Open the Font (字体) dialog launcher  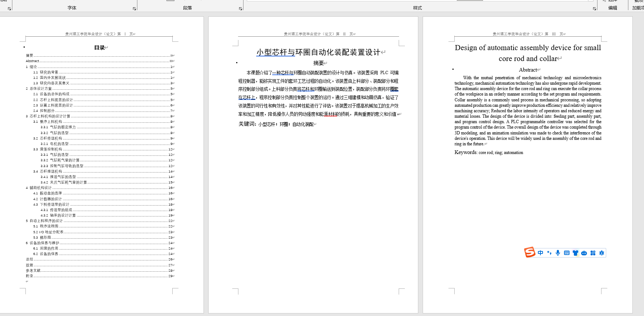click(134, 9)
